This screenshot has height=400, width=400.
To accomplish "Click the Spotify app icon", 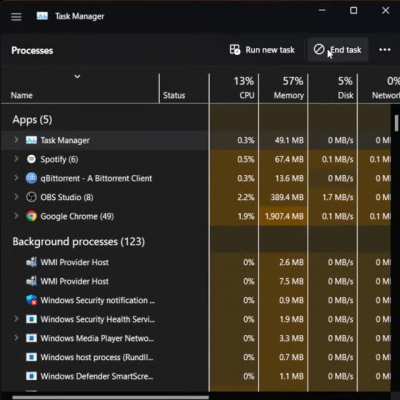I will click(x=31, y=159).
